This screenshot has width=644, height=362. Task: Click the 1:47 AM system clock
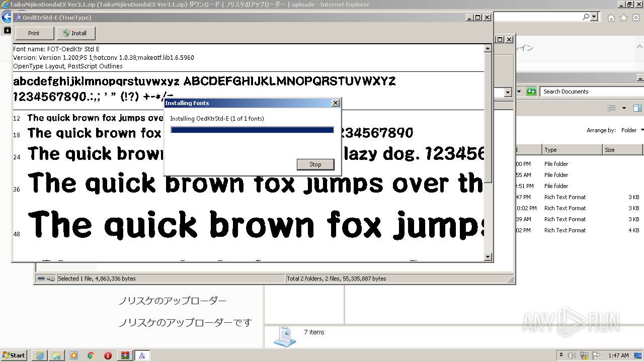click(618, 355)
